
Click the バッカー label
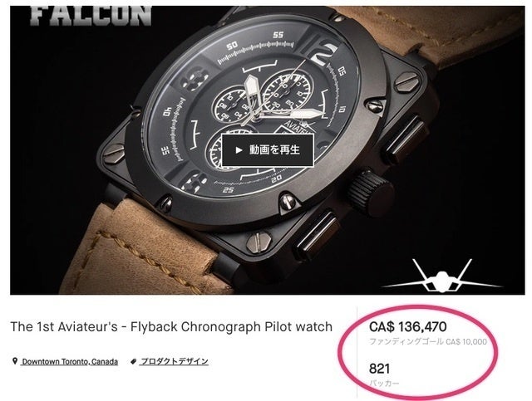click(x=384, y=384)
